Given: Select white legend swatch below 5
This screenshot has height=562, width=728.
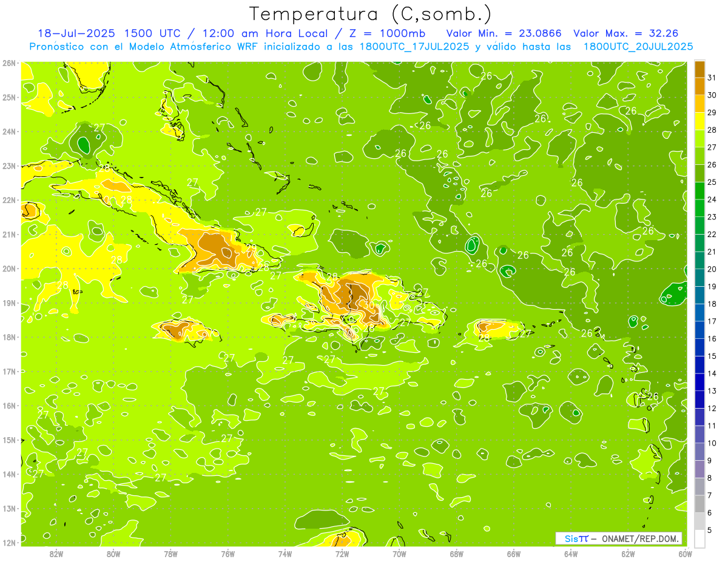Looking at the screenshot, I should tap(699, 538).
